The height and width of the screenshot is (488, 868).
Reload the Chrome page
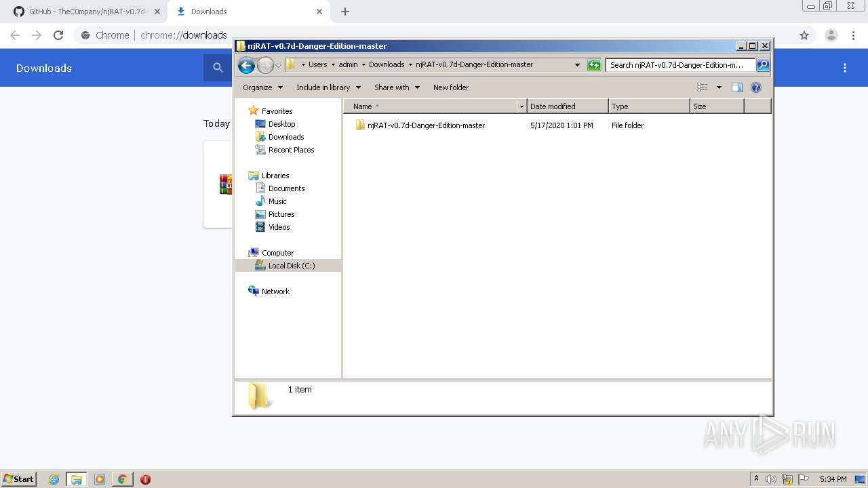(x=58, y=35)
